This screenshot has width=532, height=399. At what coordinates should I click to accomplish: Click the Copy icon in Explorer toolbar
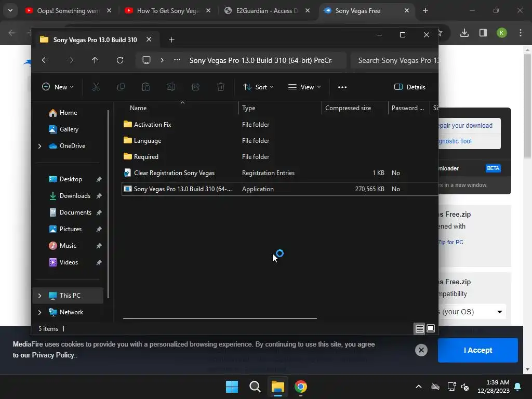[x=121, y=87]
